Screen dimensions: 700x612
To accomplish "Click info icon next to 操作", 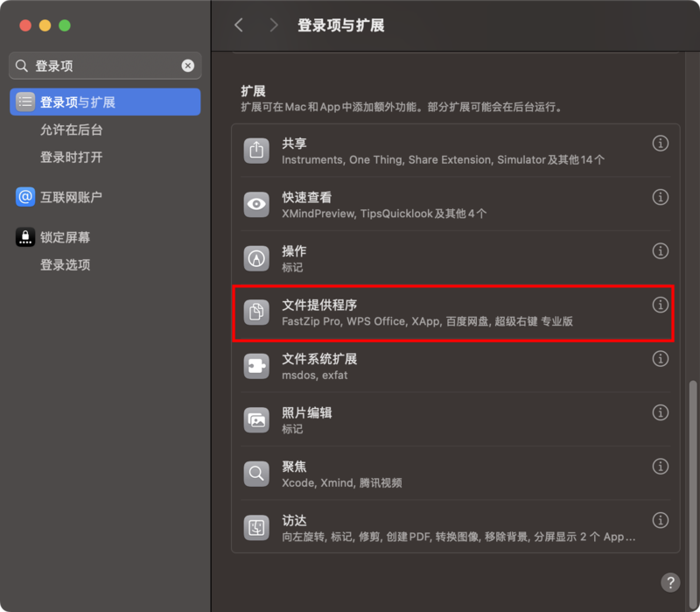I will coord(661,251).
